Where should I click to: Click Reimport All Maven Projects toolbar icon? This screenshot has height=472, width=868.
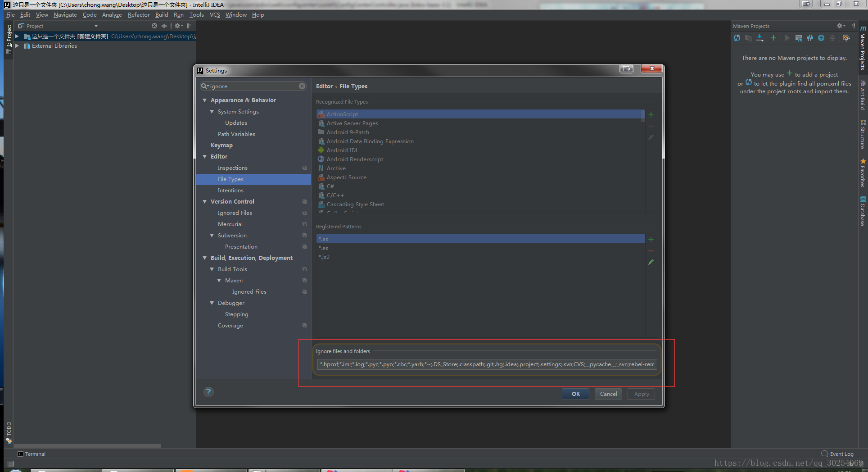click(x=737, y=38)
